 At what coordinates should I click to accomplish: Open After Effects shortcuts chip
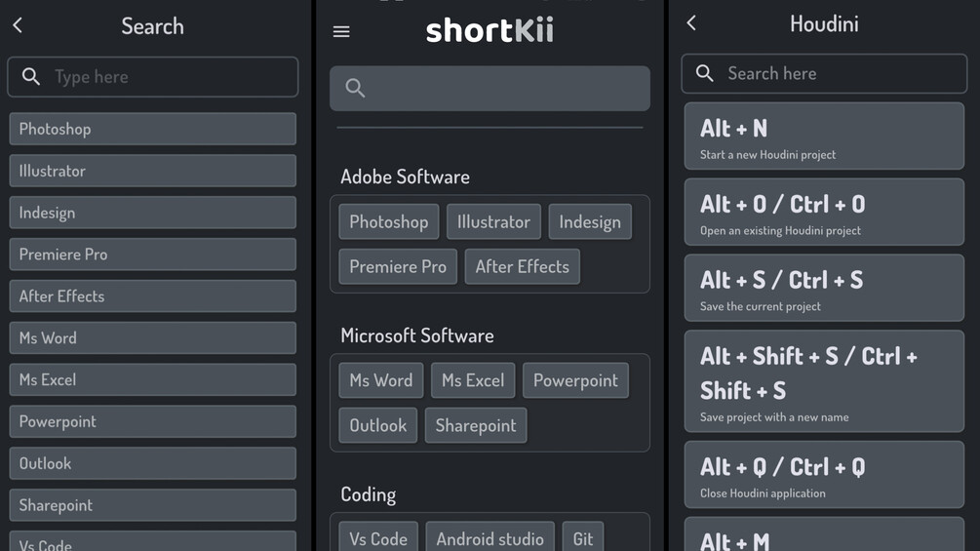click(x=522, y=266)
